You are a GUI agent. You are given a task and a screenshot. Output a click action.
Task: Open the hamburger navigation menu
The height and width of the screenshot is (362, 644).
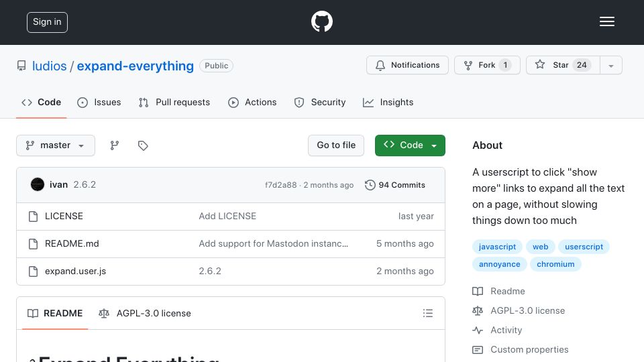click(606, 21)
